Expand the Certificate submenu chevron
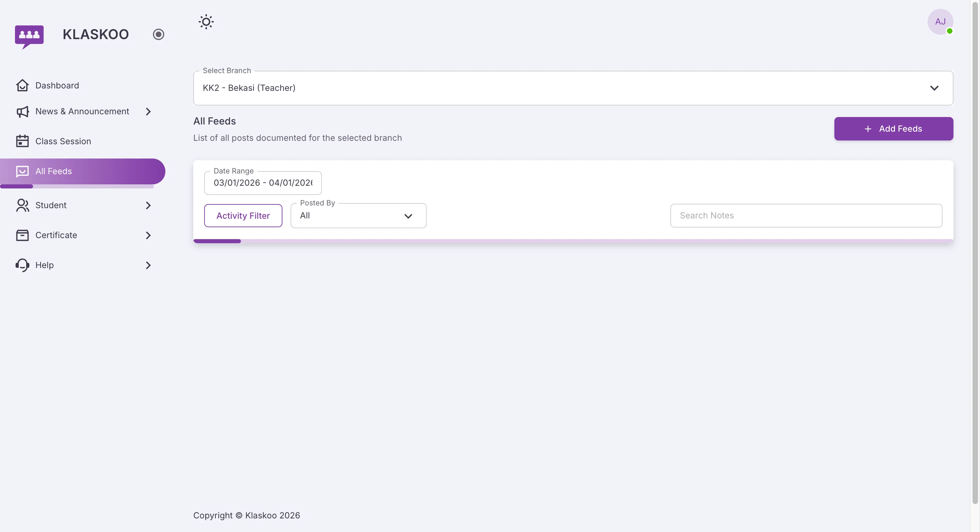Viewport: 980px width, 532px height. [x=148, y=235]
